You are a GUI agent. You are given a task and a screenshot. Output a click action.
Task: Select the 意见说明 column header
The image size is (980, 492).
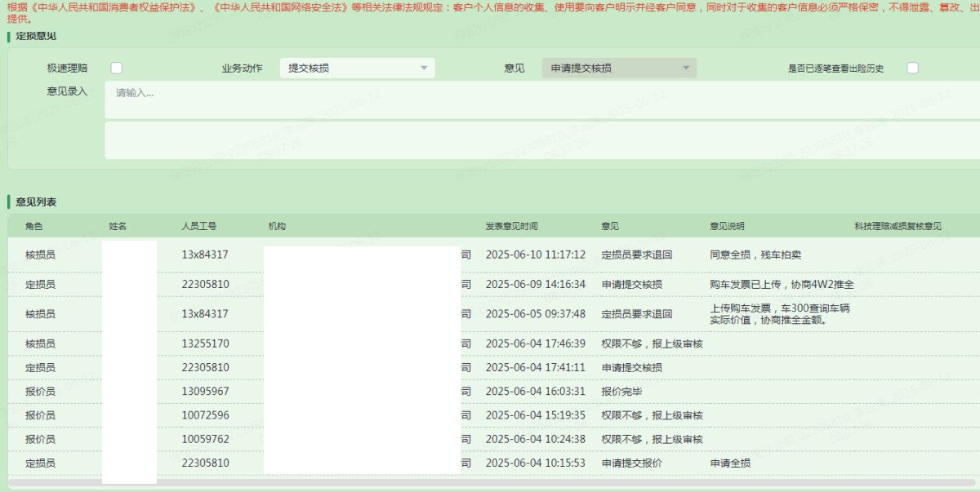coord(727,226)
